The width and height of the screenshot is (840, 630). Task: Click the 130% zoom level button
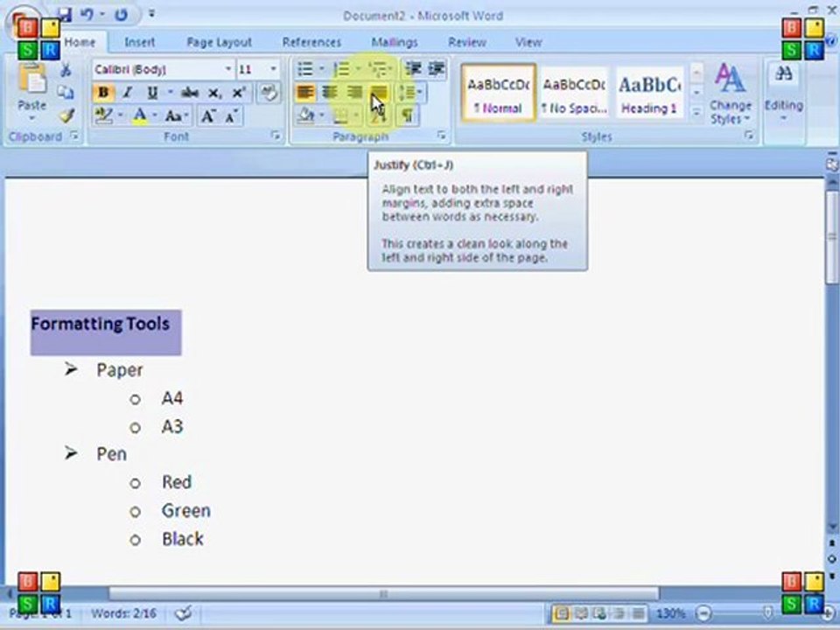click(670, 612)
